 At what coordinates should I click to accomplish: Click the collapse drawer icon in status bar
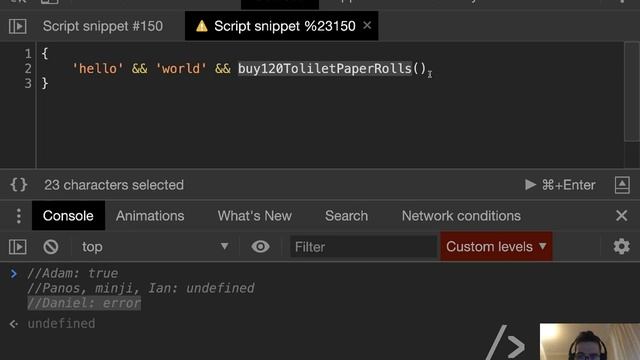[622, 185]
